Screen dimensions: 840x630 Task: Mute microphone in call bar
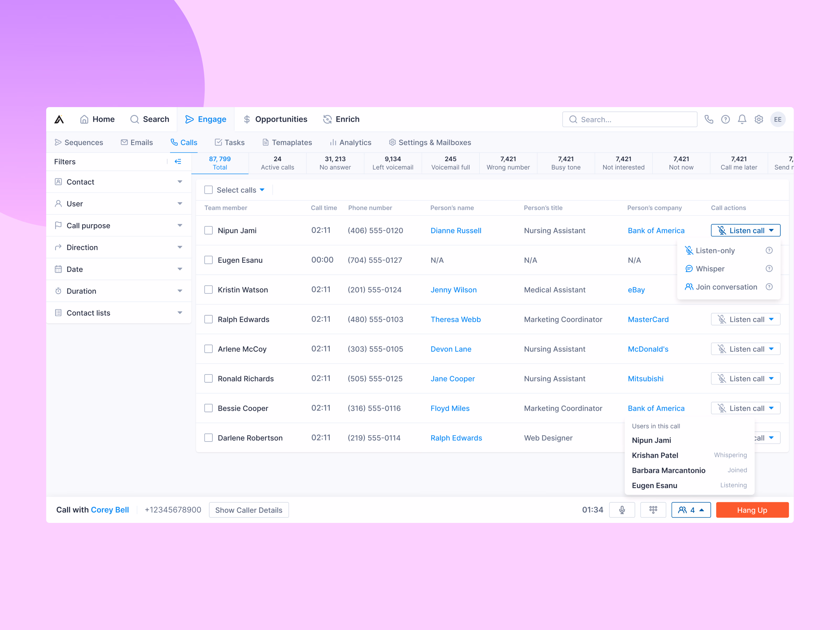pos(622,510)
